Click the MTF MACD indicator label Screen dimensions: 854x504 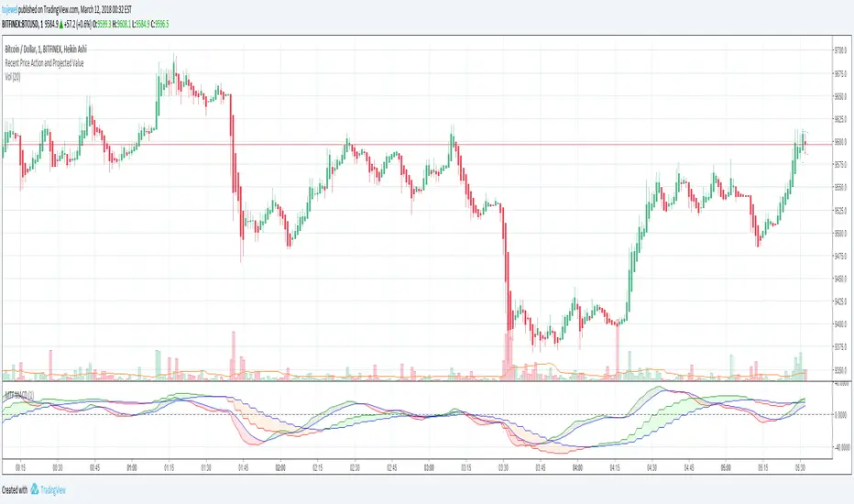(x=20, y=393)
